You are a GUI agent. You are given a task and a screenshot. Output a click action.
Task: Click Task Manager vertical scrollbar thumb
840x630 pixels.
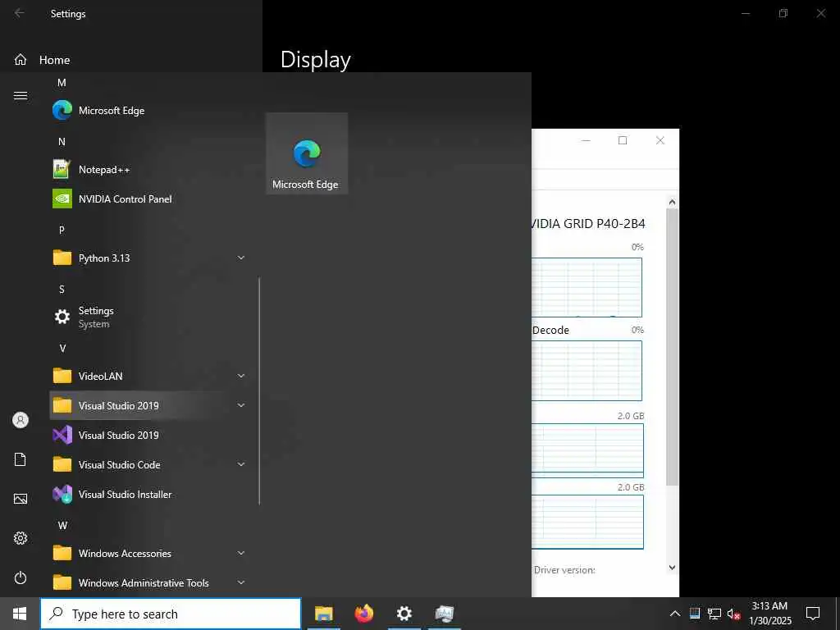tap(672, 347)
